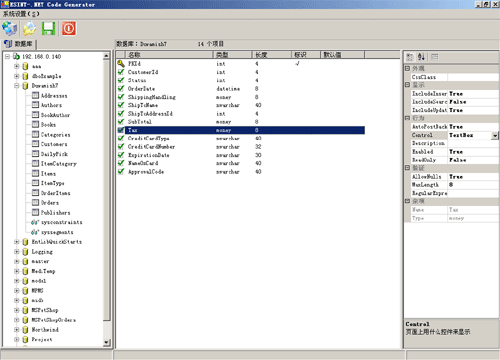The width and height of the screenshot is (500, 360).
Task: Click the globe connect-database toolbar icon
Action: coord(10,29)
